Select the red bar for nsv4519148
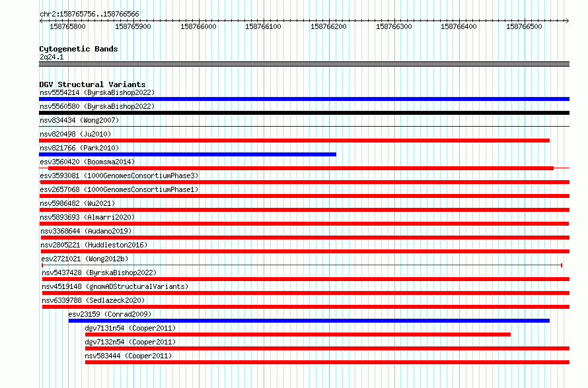588x388 pixels. click(x=306, y=293)
